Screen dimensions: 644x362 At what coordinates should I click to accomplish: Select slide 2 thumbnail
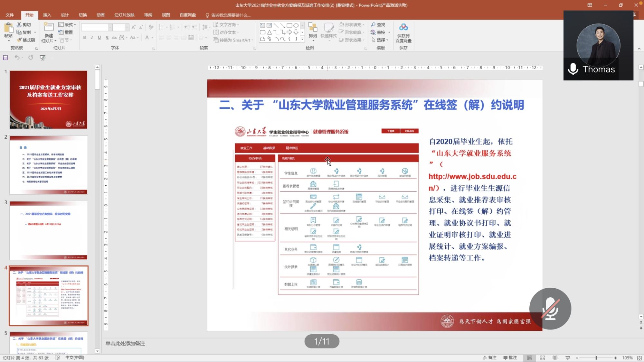49,165
